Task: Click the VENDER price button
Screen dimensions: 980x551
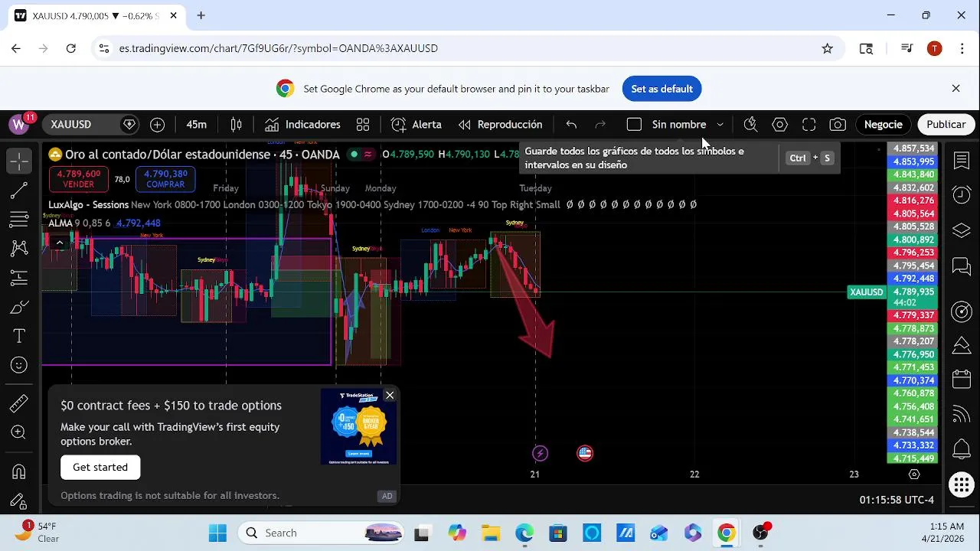Action: pyautogui.click(x=78, y=179)
